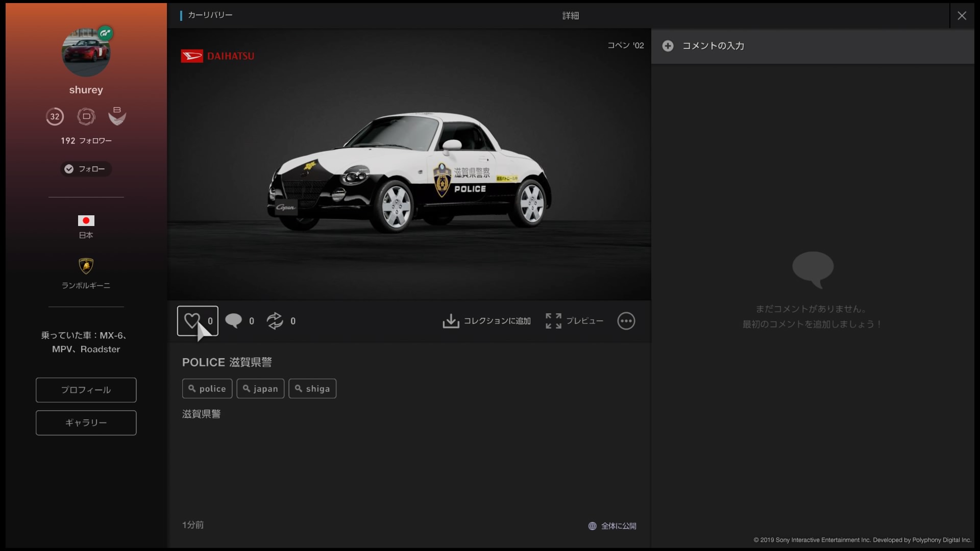The height and width of the screenshot is (551, 980).
Task: Click the 日本 country label
Action: pos(86,235)
